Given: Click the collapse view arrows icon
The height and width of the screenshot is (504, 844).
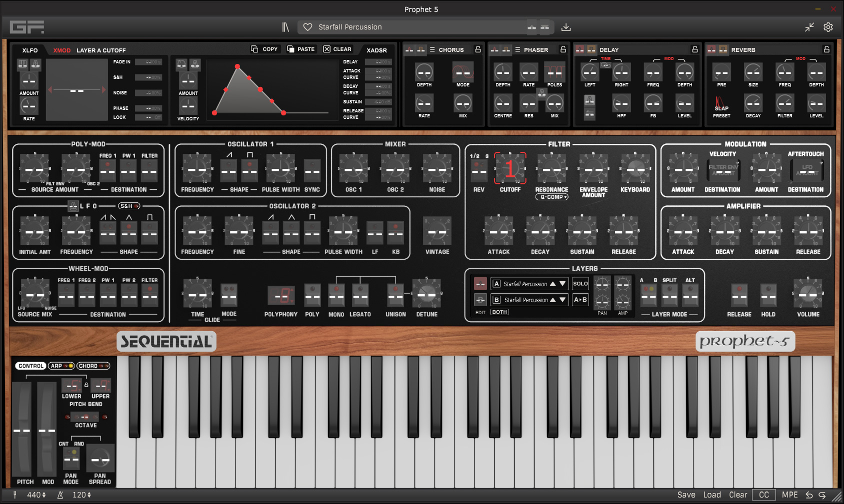Looking at the screenshot, I should (x=809, y=27).
